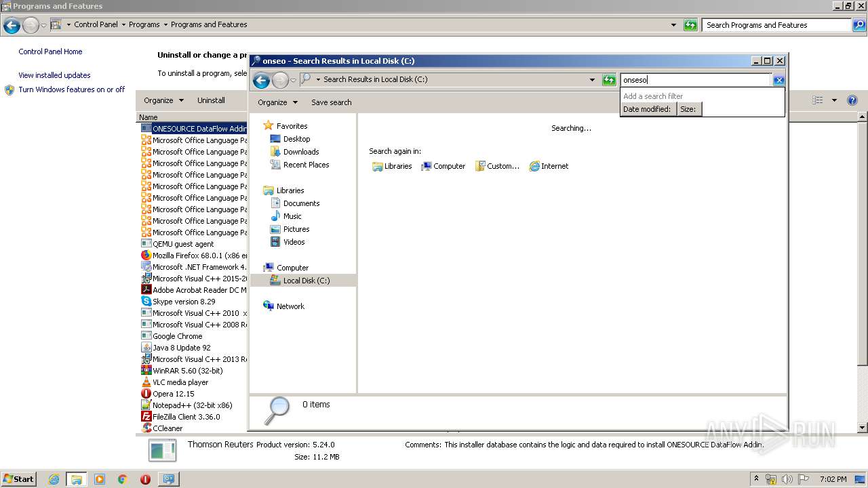Click in the onseso search input field
Screen dimensions: 868x488
pyautogui.click(x=695, y=80)
